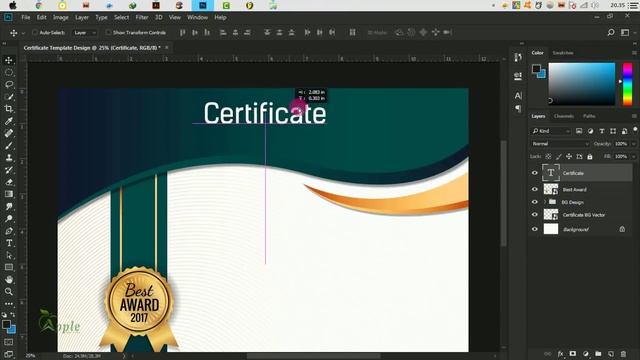The image size is (640, 360).
Task: Select the Path Selection tool
Action: (9, 256)
